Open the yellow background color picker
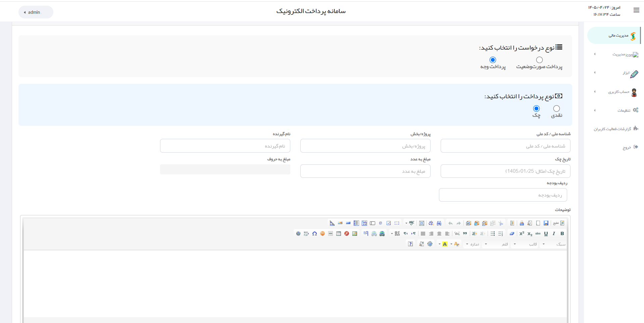 [x=445, y=244]
